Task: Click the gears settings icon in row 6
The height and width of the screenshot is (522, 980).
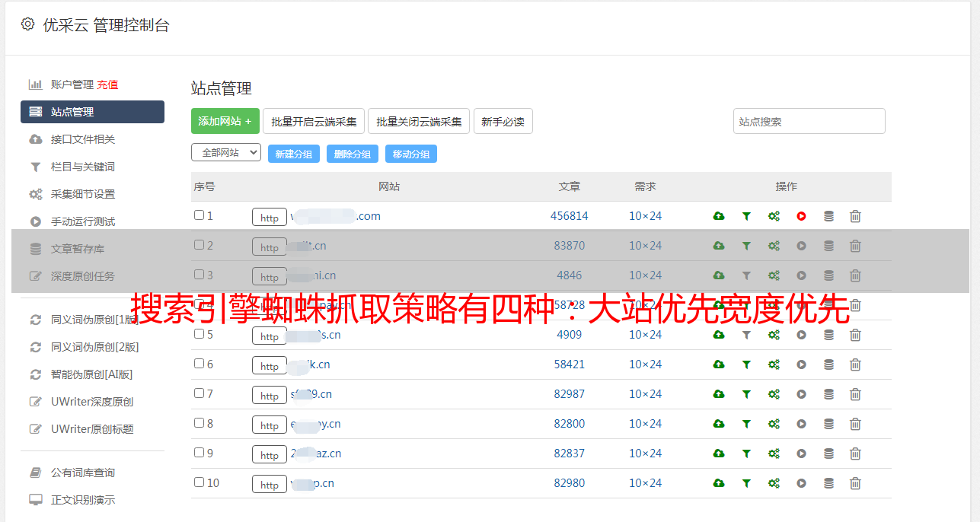Action: [774, 364]
